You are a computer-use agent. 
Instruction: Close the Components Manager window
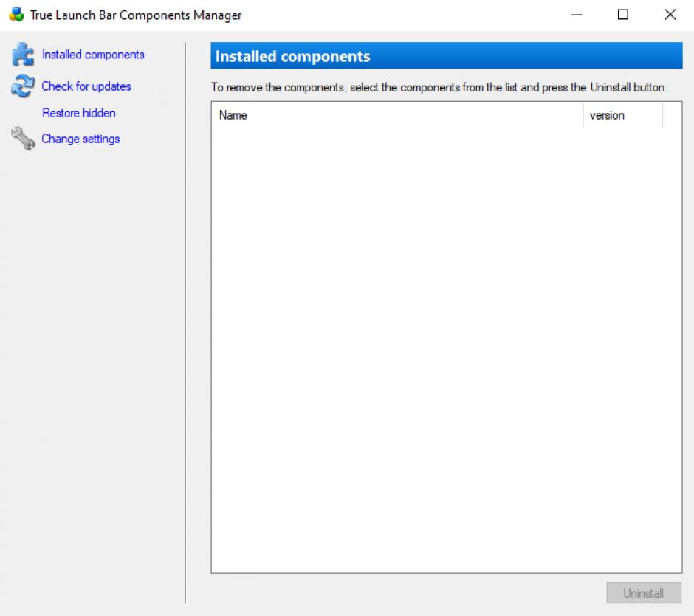click(670, 15)
